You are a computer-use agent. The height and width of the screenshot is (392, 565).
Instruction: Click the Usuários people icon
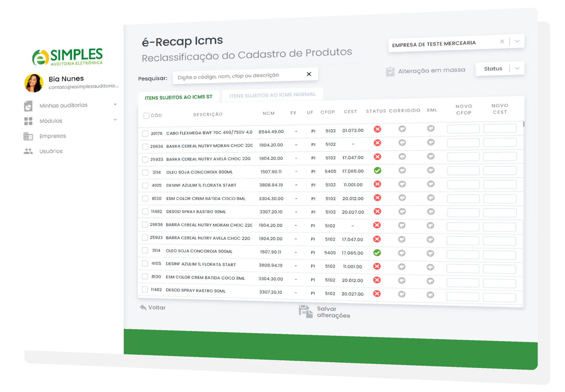click(x=28, y=151)
